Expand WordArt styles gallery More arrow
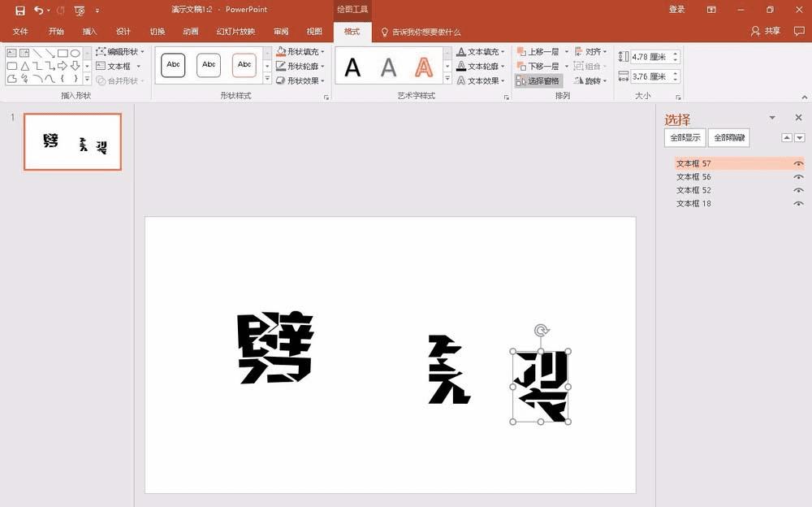Image resolution: width=812 pixels, height=507 pixels. click(x=447, y=79)
